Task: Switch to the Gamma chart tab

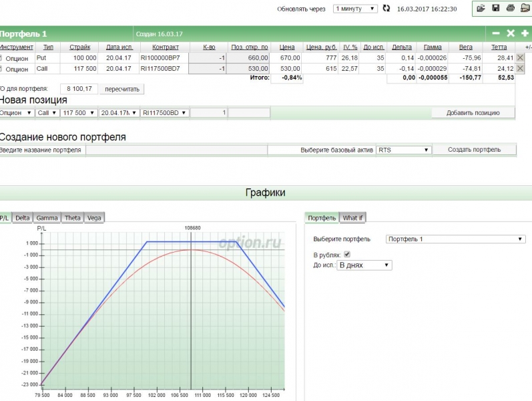Action: (x=47, y=218)
